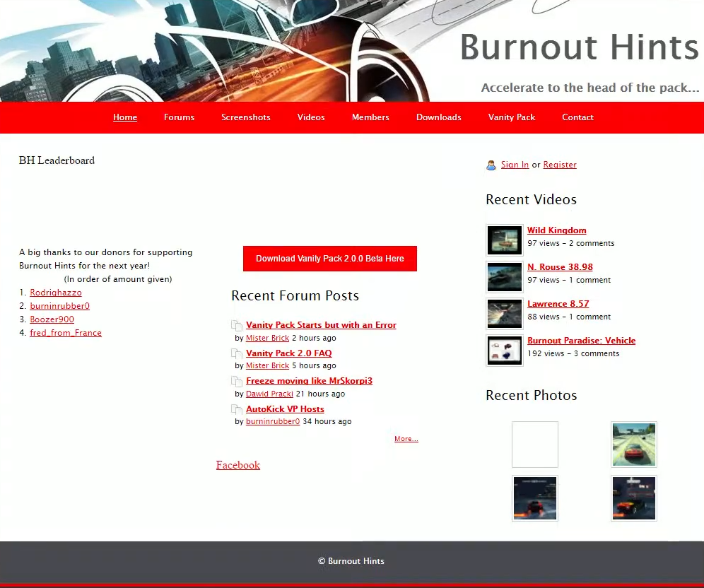The image size is (704, 588).
Task: Open the Burnout Paradise: Vehicle video link
Action: click(x=582, y=341)
